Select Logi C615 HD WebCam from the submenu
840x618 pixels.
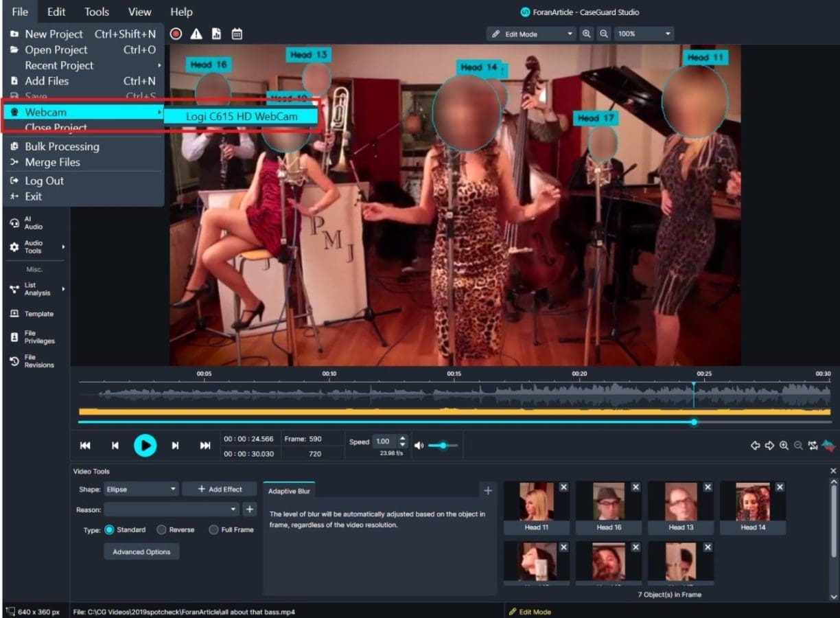tap(241, 116)
